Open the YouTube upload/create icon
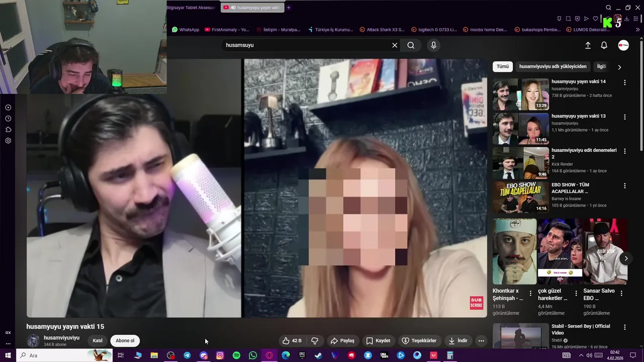 pos(588,45)
